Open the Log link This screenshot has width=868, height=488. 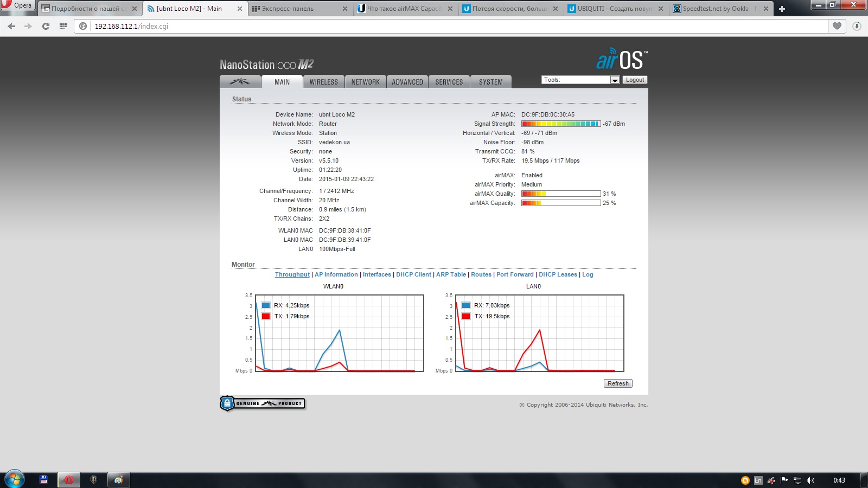tap(588, 274)
